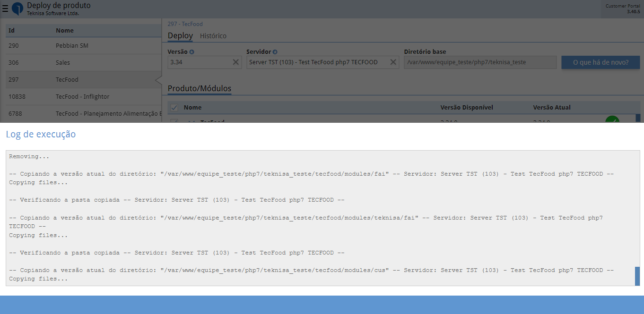644x314 pixels.
Task: Click the 297 - TecFood breadcrumb text
Action: click(185, 24)
